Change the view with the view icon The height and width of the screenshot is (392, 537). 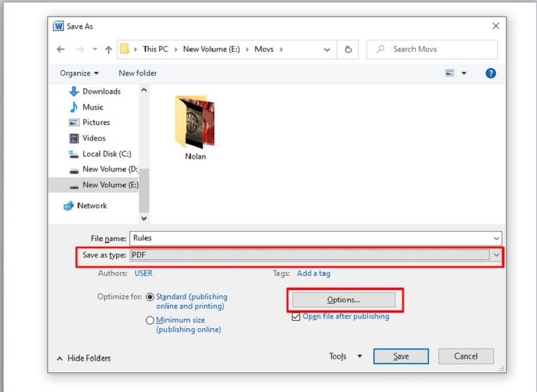450,73
